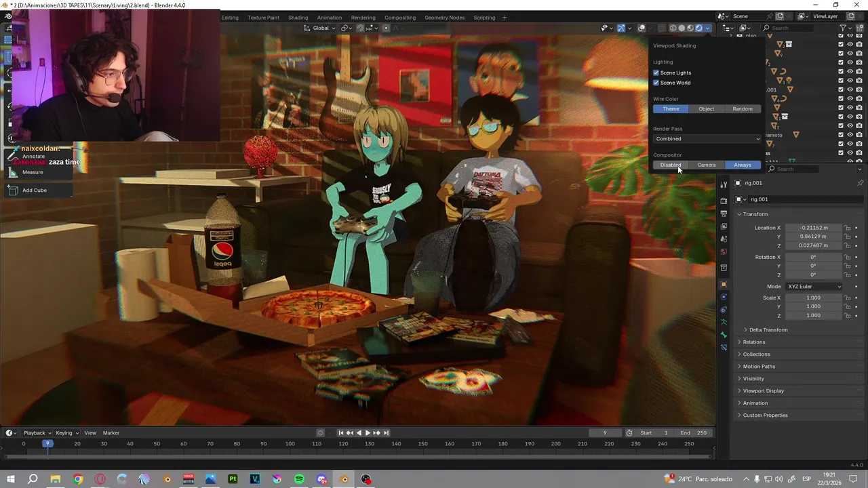Viewport: 868px width, 488px height.
Task: Expand the Custom Properties panel
Action: coord(765,415)
